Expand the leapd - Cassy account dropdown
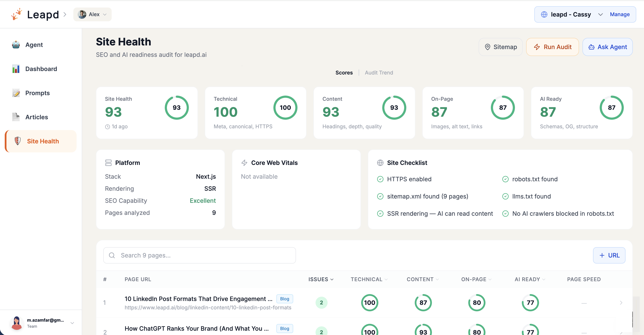 pos(601,14)
